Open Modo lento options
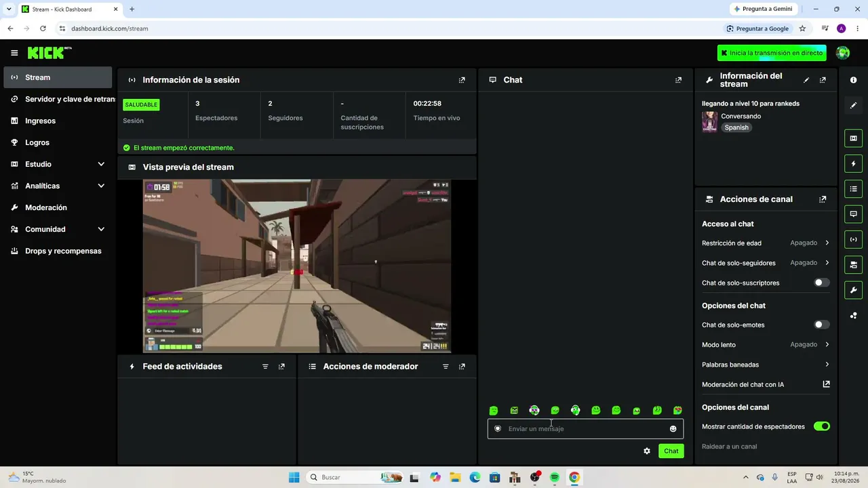The width and height of the screenshot is (868, 488). [766, 344]
